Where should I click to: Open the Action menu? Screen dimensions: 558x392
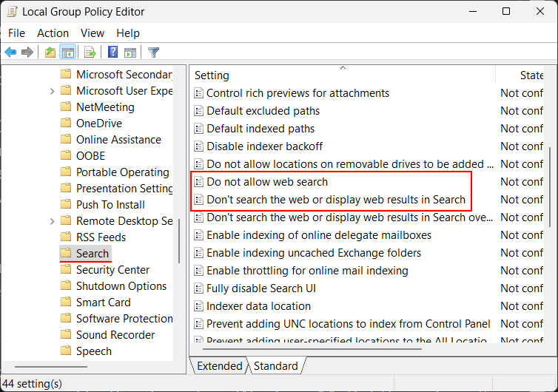coord(53,33)
